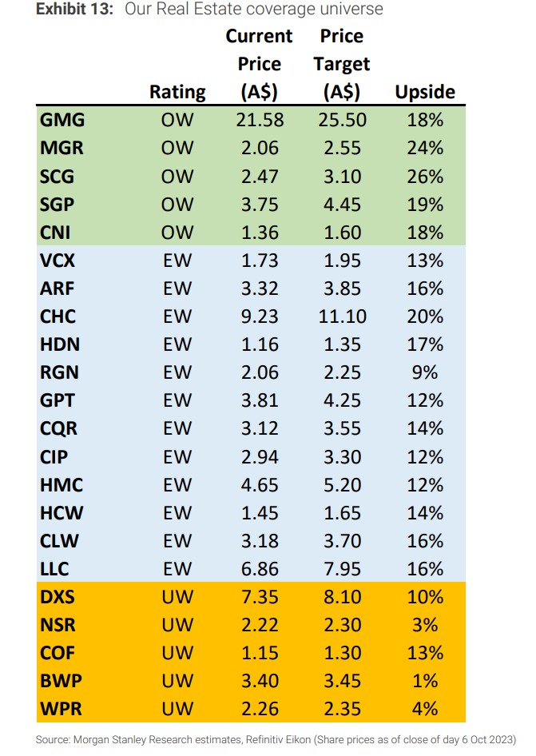The width and height of the screenshot is (536, 756).
Task: Select SCG upside value 26%
Action: (425, 176)
